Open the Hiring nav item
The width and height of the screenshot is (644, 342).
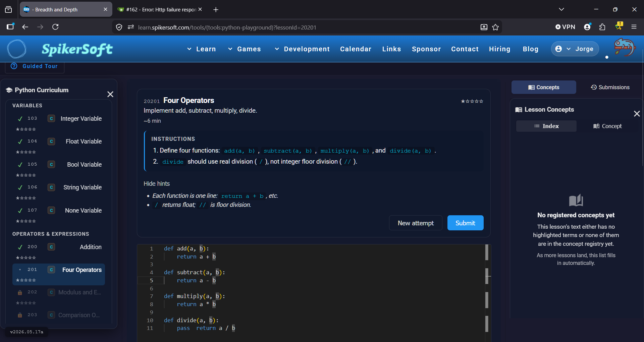pos(499,49)
